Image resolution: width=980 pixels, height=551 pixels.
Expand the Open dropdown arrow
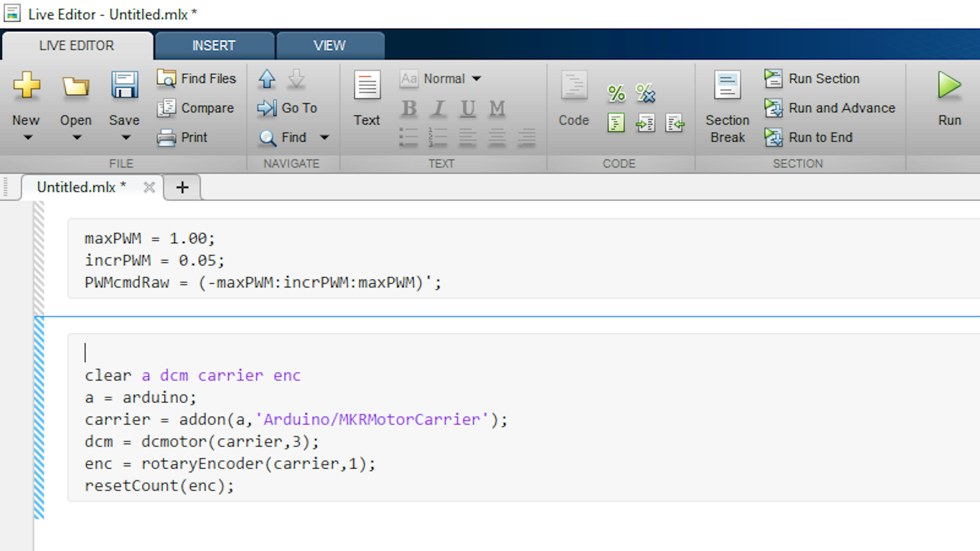(x=77, y=137)
